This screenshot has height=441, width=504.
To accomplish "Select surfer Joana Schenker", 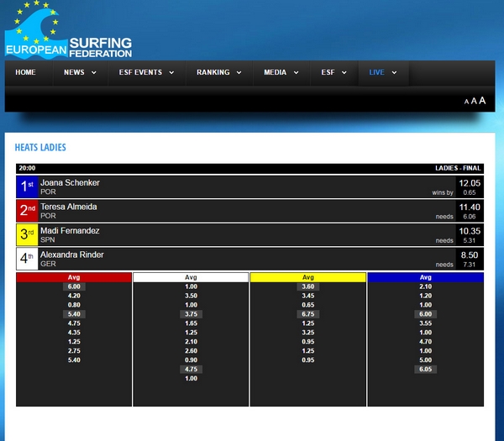I will (70, 182).
